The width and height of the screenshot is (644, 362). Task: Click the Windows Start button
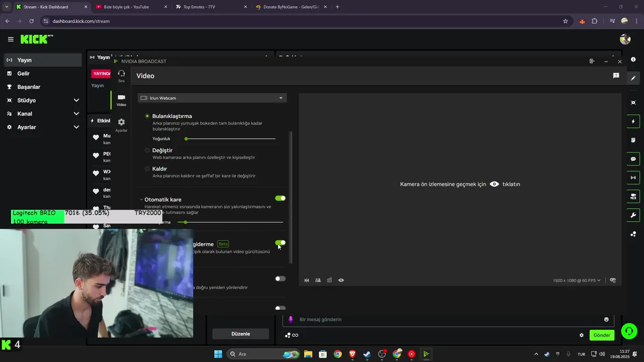tap(218, 354)
